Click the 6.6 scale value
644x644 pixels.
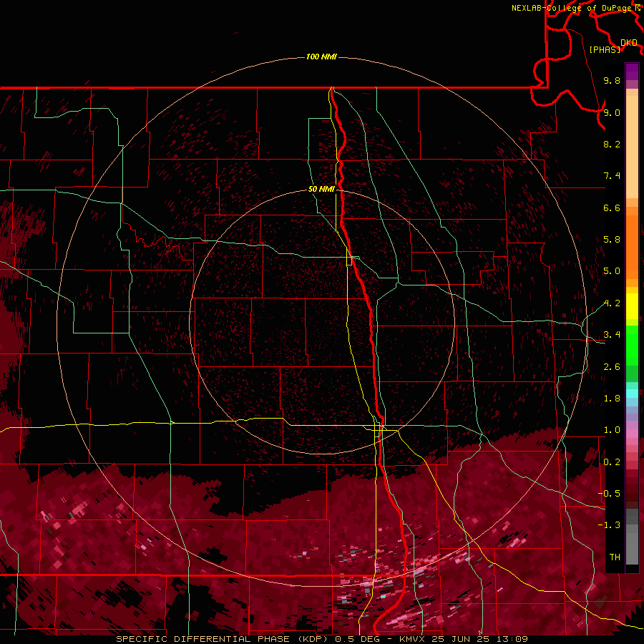tap(612, 208)
